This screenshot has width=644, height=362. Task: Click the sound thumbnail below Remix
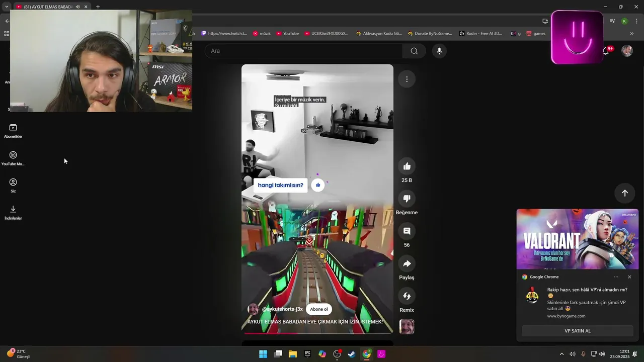[407, 327]
